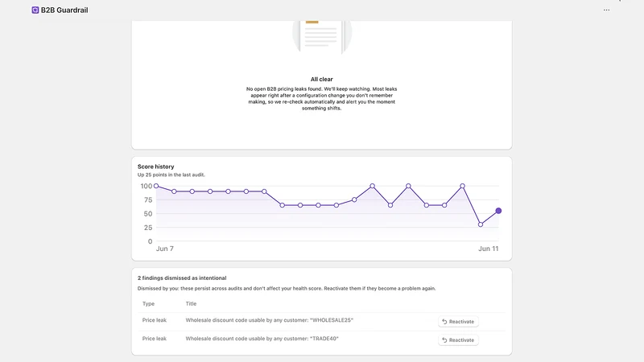Click the 100 y-axis label
Screen dimensions: 644x362
(147, 187)
